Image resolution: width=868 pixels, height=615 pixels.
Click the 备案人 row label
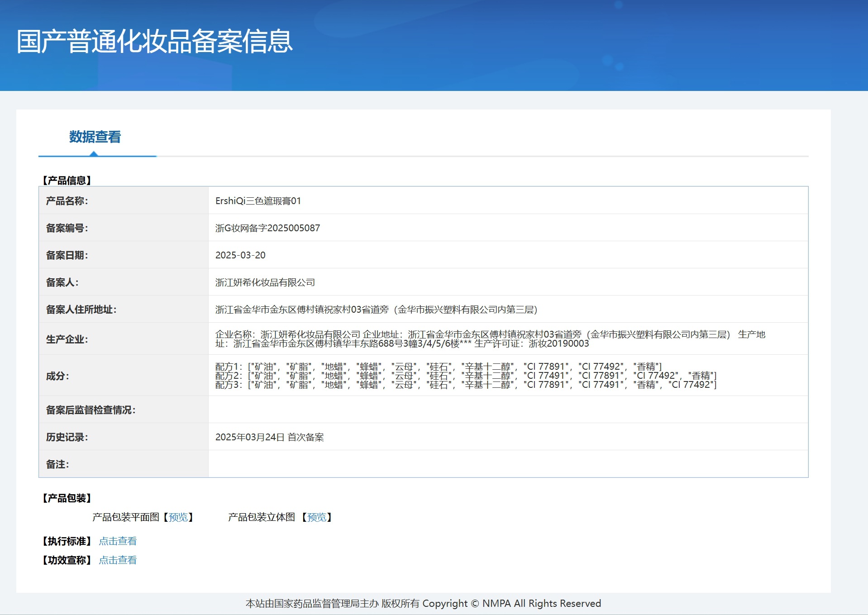(62, 282)
